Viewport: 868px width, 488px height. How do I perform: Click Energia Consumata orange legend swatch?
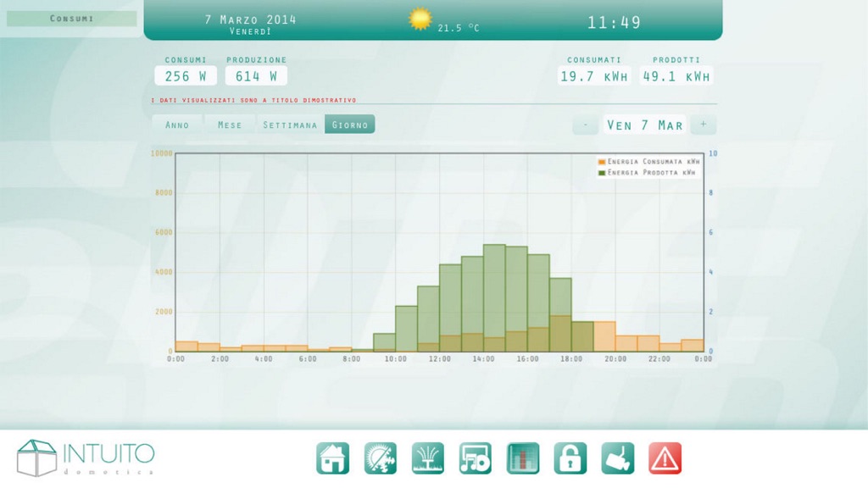coord(602,162)
